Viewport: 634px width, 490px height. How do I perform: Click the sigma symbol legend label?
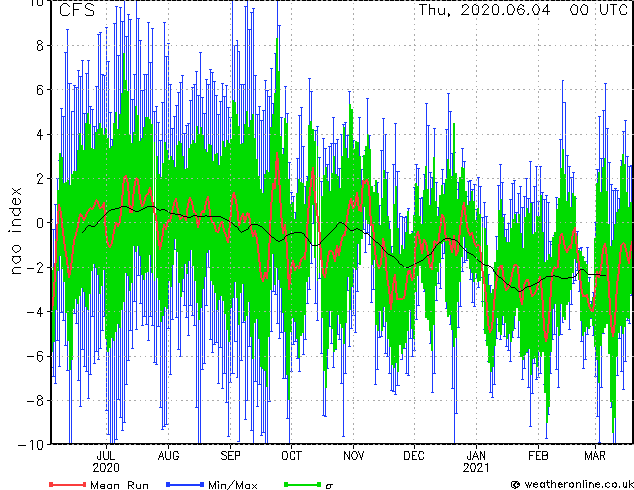[x=330, y=486]
